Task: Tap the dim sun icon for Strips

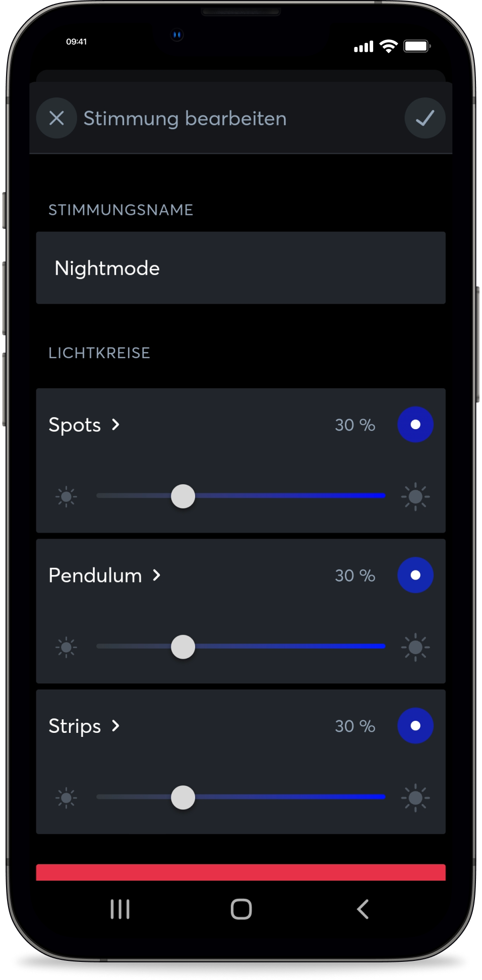Action: click(66, 797)
